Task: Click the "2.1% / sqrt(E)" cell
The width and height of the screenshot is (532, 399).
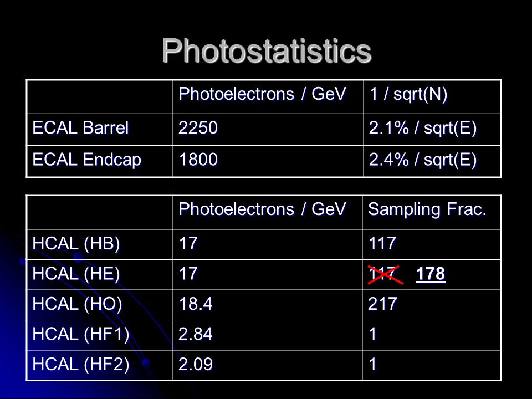Action: tap(423, 128)
